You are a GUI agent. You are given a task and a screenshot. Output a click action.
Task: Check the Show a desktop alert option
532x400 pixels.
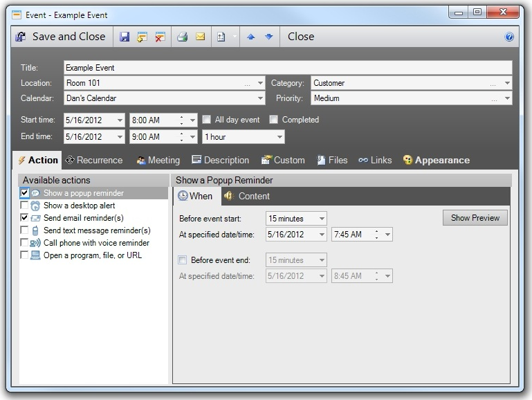coord(25,206)
